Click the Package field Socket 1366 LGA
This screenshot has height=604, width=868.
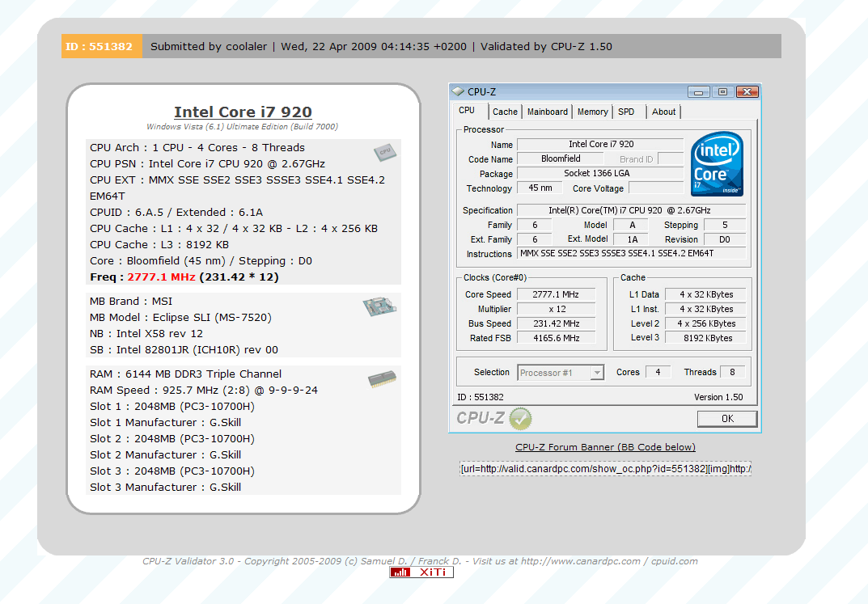(x=600, y=173)
